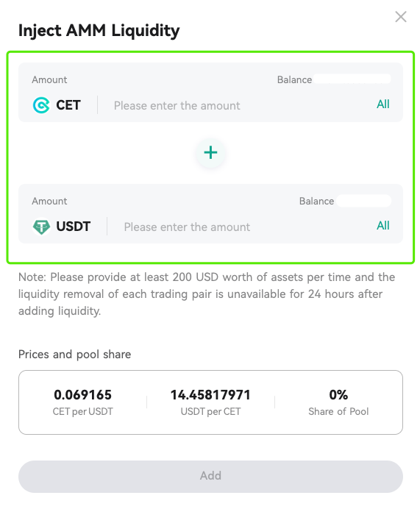Click the Prices and pool share heading
Viewport: 420px width, 512px height.
point(74,355)
